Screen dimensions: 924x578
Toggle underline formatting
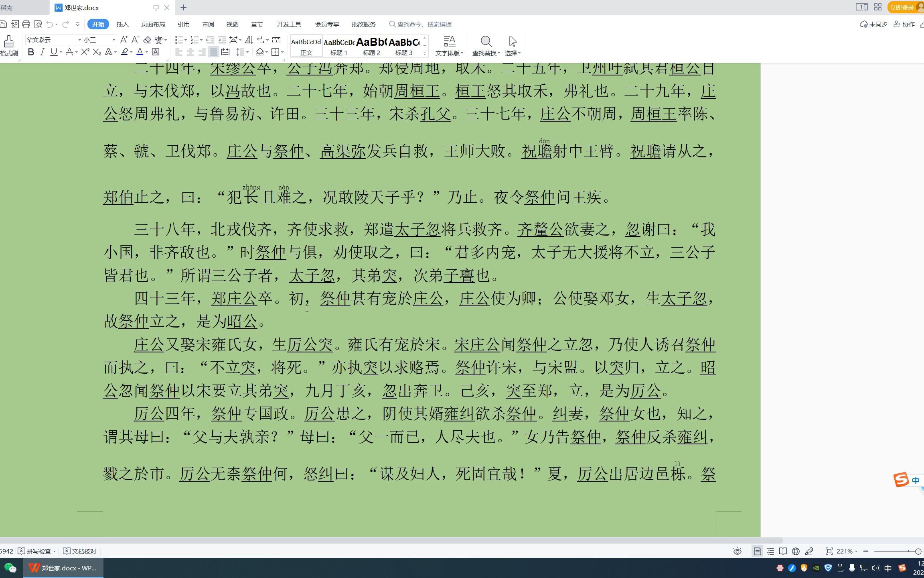(54, 52)
